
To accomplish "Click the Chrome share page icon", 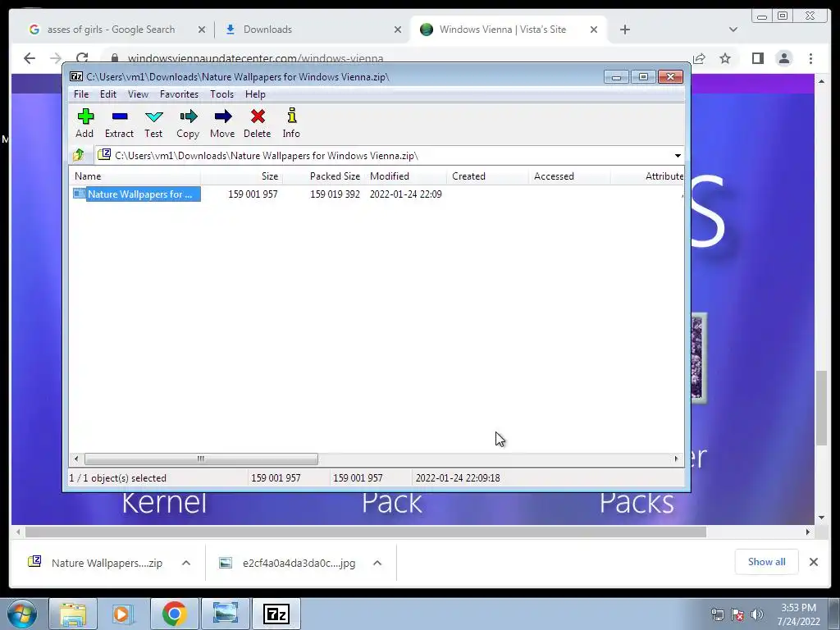I will [x=699, y=58].
